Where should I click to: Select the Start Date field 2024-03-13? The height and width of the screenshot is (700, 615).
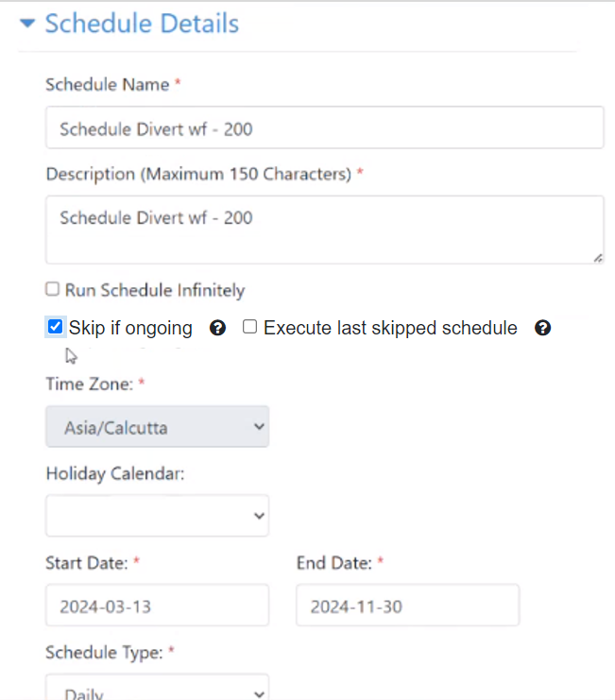[157, 606]
